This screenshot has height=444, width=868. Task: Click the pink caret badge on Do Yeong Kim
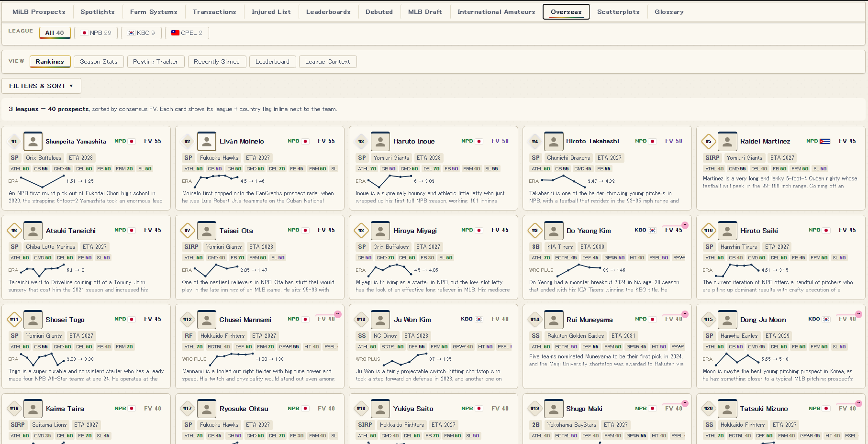point(685,225)
